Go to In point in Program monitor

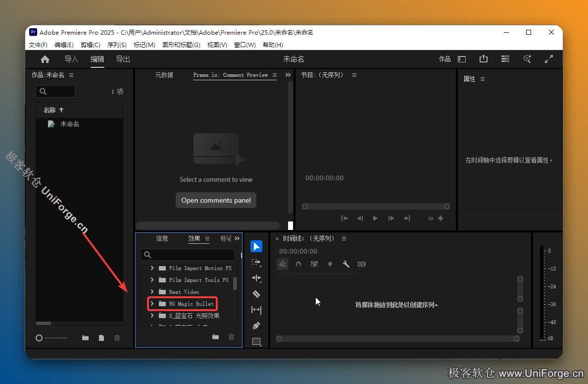[x=344, y=219]
